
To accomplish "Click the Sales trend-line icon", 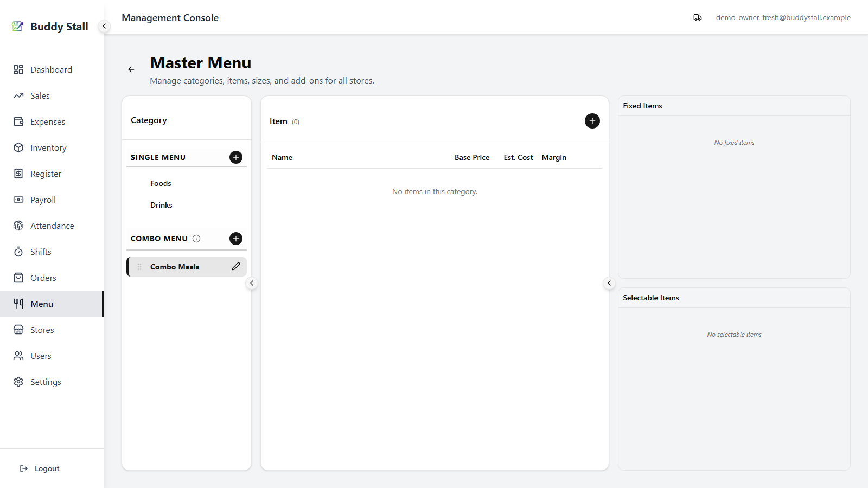I will (x=18, y=95).
